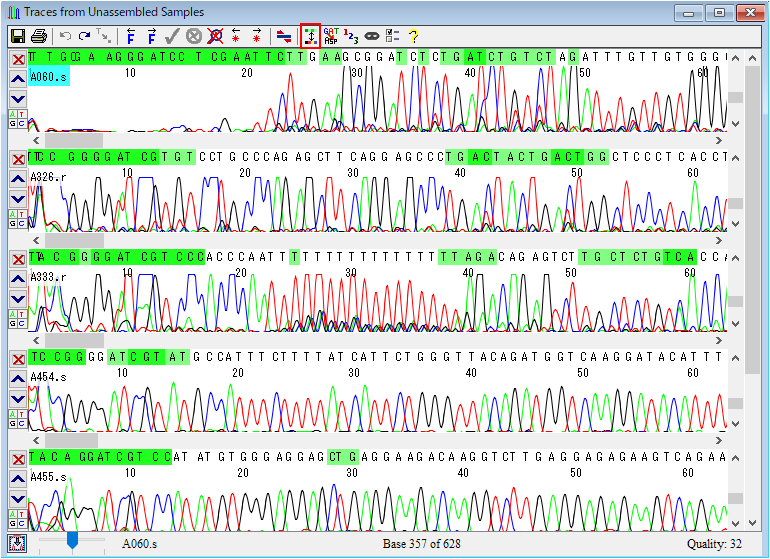
Task: Select the A454.s trace label
Action: tap(48, 377)
